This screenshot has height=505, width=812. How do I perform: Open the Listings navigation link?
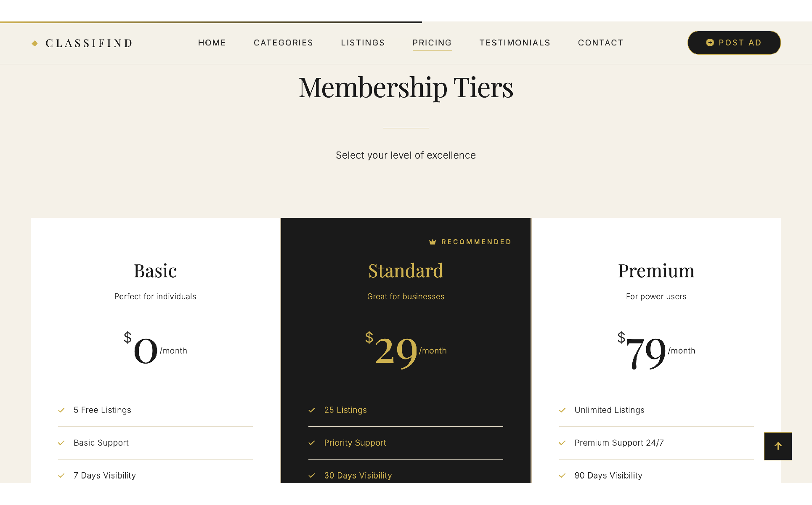[363, 43]
